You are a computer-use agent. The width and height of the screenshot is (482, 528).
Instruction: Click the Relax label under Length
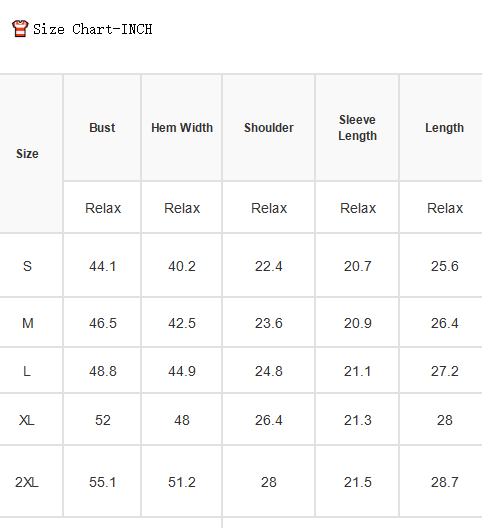click(x=445, y=208)
